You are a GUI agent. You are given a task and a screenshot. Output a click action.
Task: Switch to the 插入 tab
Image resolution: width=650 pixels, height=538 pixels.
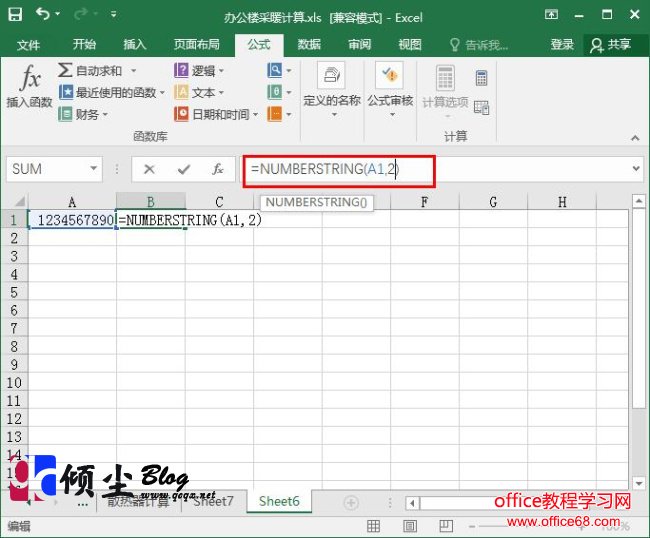[x=135, y=44]
